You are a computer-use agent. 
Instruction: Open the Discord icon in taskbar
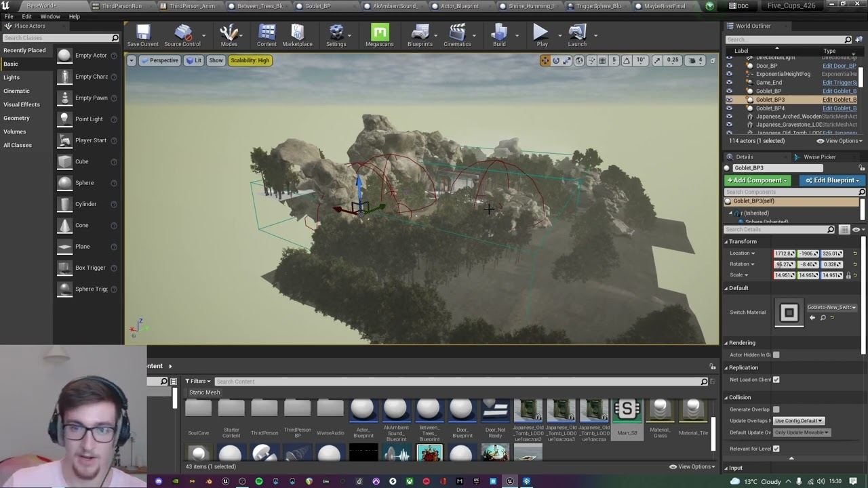click(159, 481)
